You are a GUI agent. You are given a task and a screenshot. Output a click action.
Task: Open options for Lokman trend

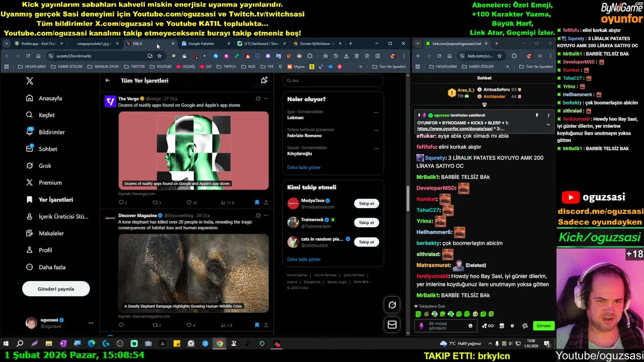coord(376,113)
